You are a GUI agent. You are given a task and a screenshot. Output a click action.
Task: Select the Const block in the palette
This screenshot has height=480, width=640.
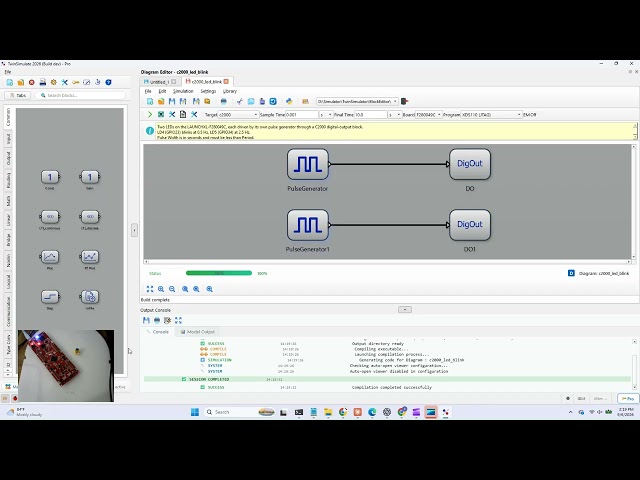point(50,177)
